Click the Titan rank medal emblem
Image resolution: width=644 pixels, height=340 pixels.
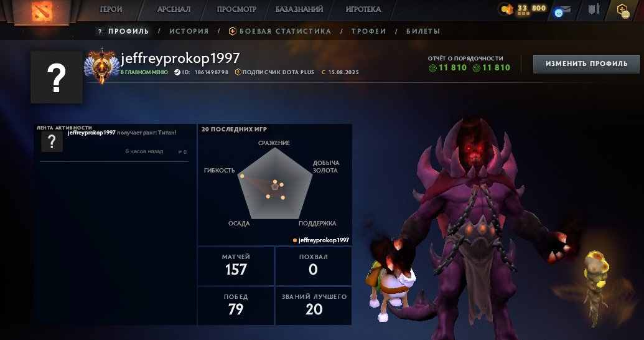click(x=101, y=66)
